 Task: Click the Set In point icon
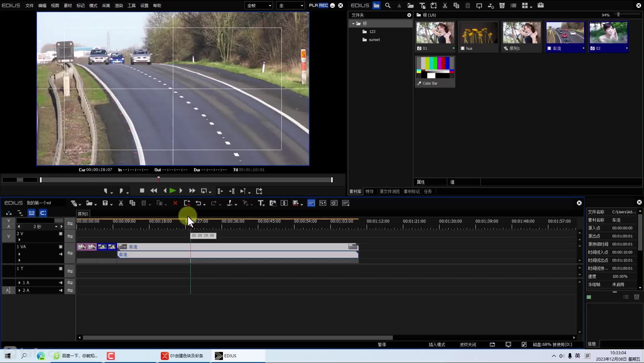click(105, 191)
